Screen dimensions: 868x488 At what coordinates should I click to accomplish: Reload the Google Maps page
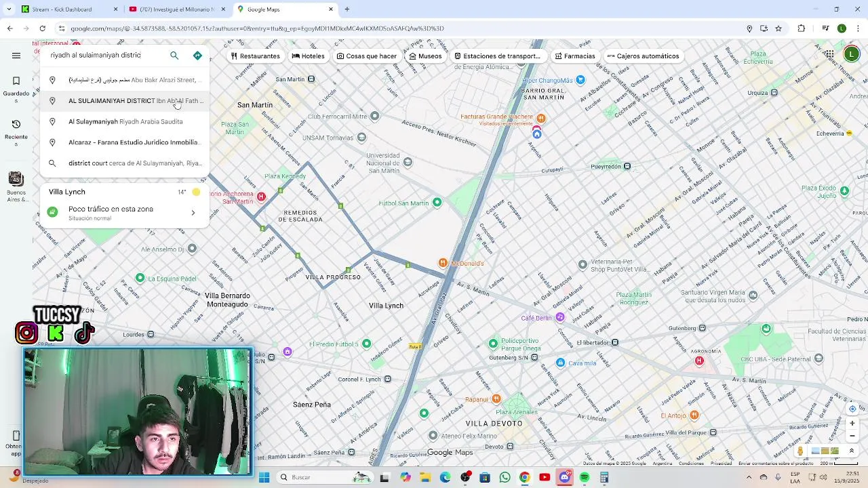[42, 28]
